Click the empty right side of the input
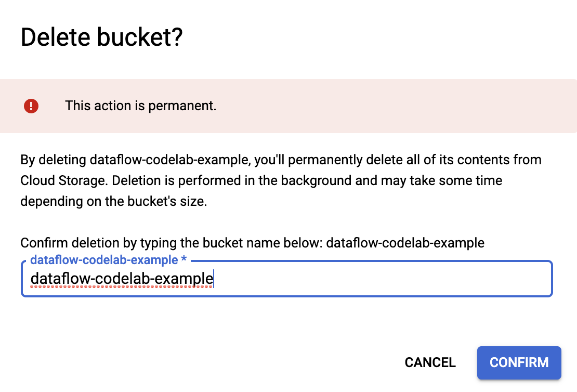 click(x=416, y=279)
